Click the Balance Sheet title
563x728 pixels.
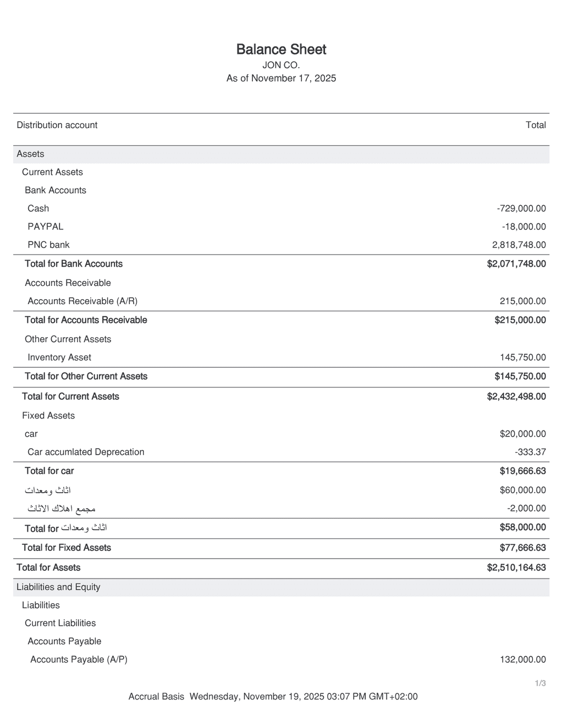(x=281, y=49)
